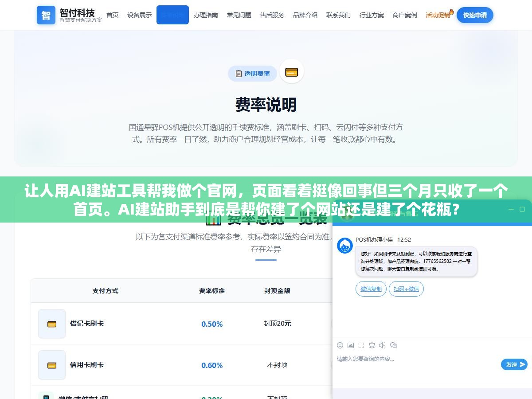
Task: Go to 品牌介绍 page
Action: tap(305, 15)
